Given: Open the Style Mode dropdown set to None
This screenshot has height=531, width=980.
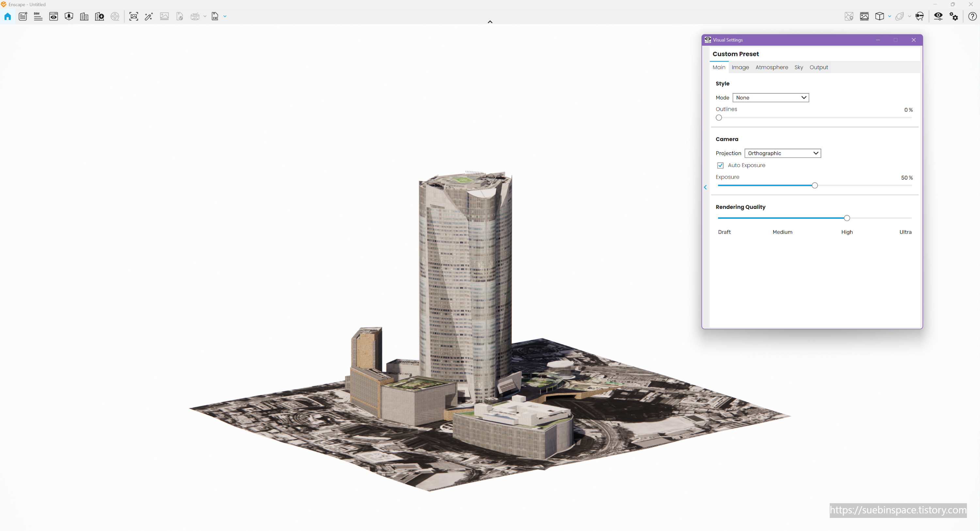Looking at the screenshot, I should point(770,98).
